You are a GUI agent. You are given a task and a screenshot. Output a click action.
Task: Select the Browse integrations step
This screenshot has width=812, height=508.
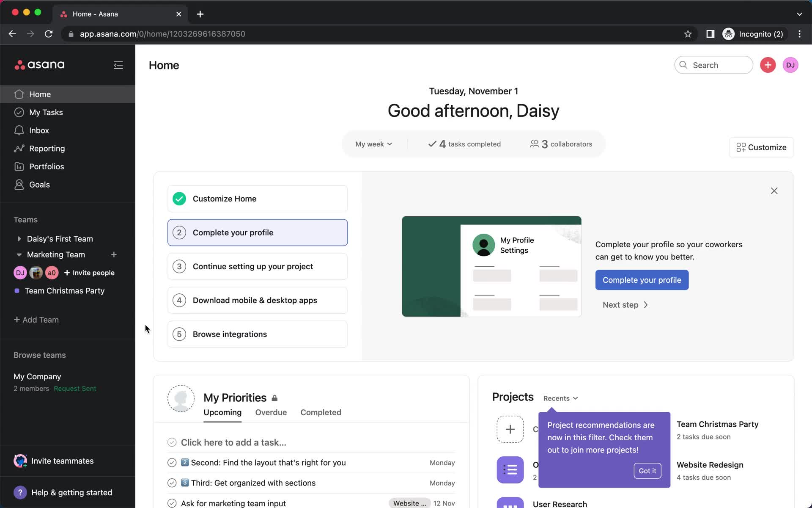[258, 334]
